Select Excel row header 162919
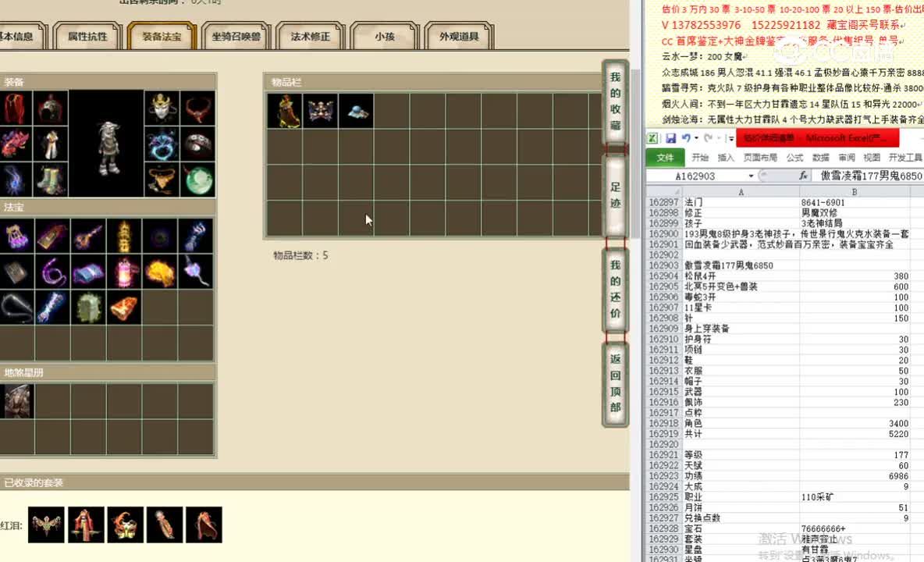The width and height of the screenshot is (924, 562). (663, 434)
